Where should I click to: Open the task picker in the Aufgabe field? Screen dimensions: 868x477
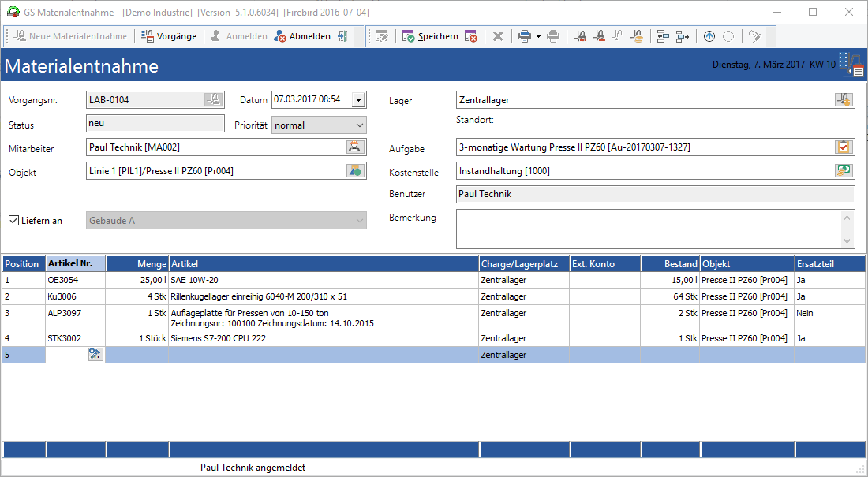pos(844,147)
